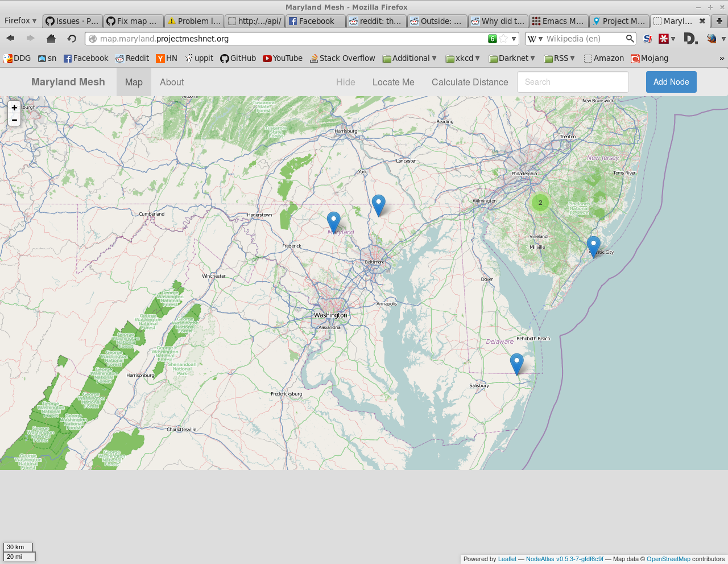Open dropdown next to red asterisk icon
This screenshot has width=728, height=564.
tap(673, 39)
